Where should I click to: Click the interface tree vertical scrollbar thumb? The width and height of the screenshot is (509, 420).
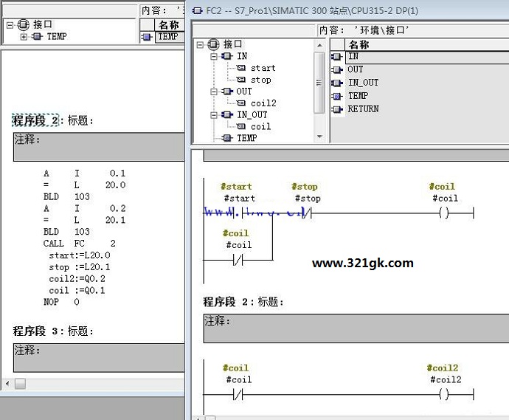pos(319,83)
